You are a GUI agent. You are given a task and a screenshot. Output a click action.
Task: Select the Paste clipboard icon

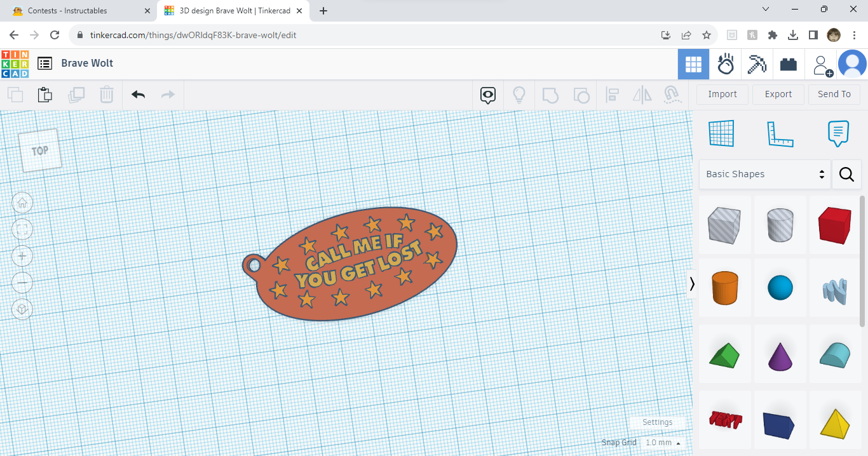(x=44, y=95)
